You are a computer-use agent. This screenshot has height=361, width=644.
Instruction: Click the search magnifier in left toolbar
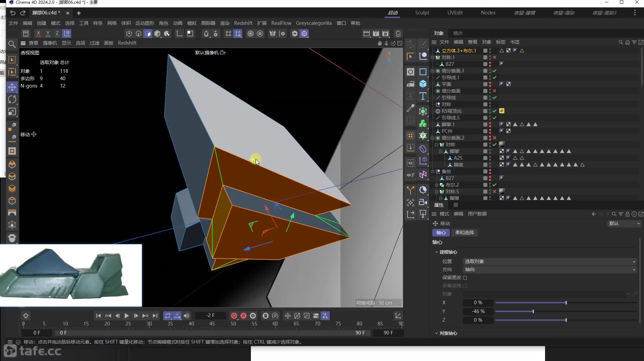(12, 44)
